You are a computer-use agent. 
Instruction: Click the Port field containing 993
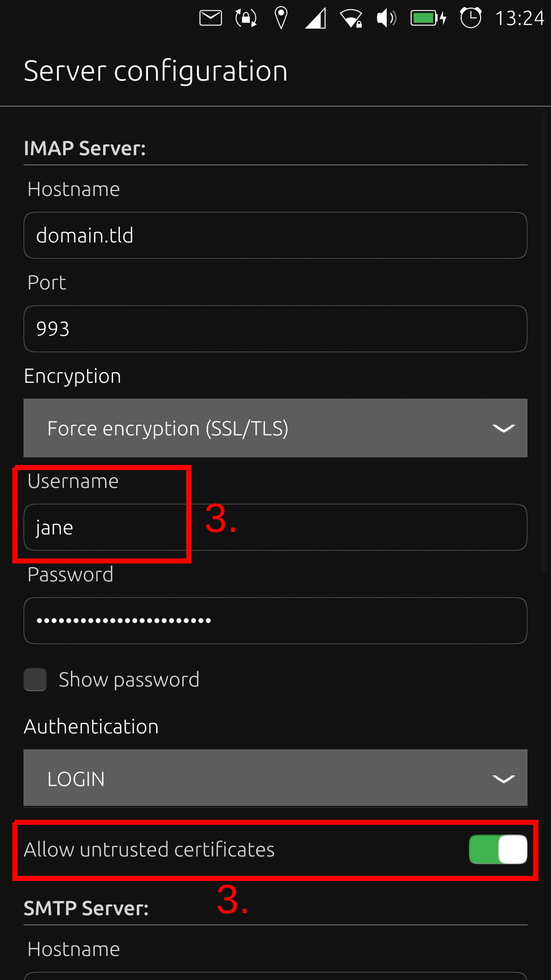click(275, 329)
